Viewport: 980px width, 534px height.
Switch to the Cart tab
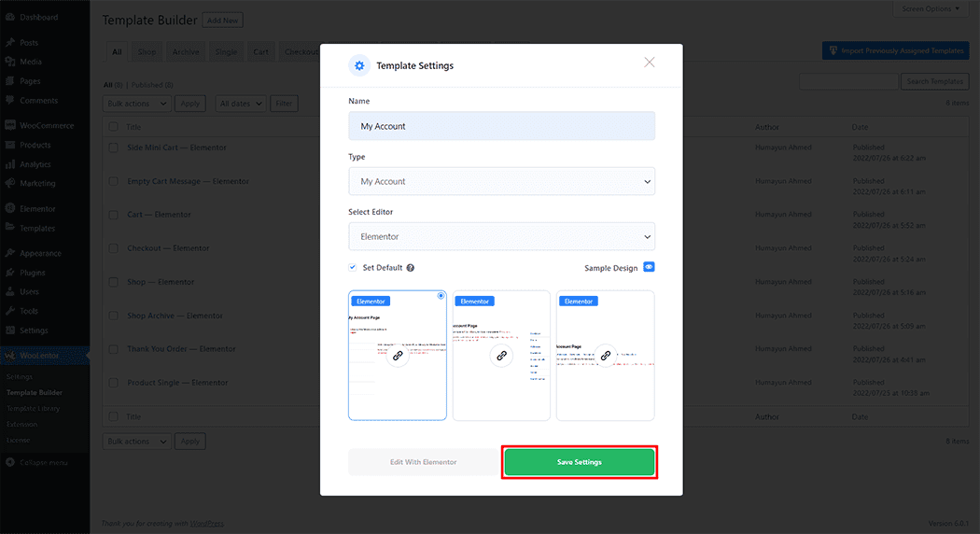261,52
